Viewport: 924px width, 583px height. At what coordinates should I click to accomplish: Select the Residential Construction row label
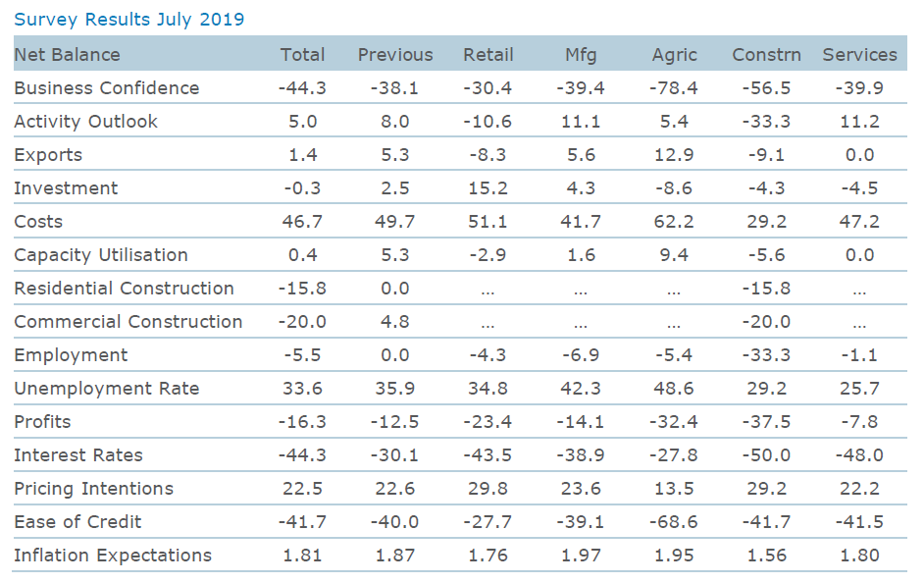[x=125, y=289]
